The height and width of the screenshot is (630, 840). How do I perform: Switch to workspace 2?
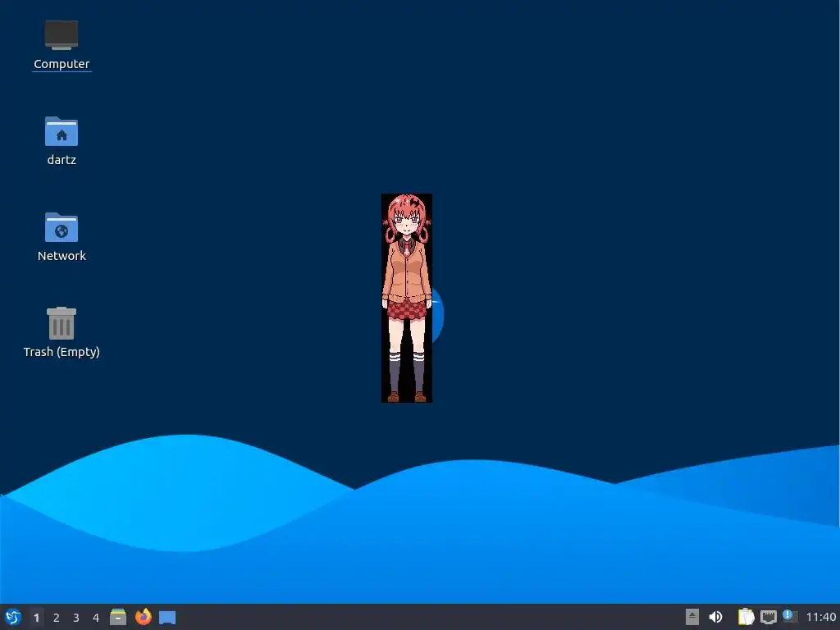click(x=57, y=618)
